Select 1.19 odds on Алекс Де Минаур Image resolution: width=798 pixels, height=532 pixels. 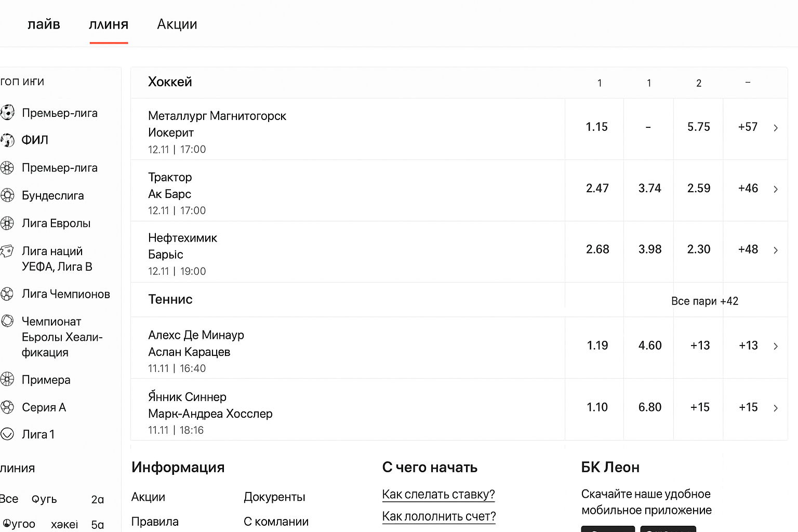pos(597,346)
